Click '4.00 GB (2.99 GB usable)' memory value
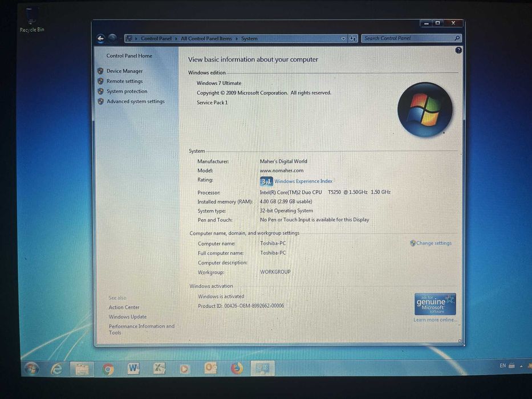Viewport: 532px width, 399px height. point(286,201)
